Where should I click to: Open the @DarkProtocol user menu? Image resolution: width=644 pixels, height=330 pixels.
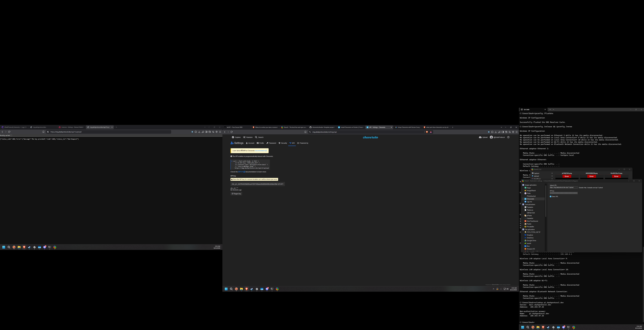(x=497, y=137)
